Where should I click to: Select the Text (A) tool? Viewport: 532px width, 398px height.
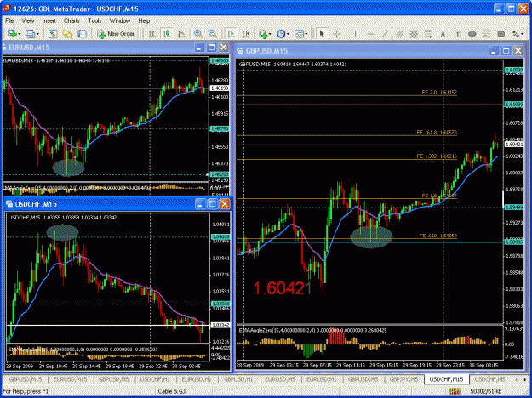coord(443,33)
